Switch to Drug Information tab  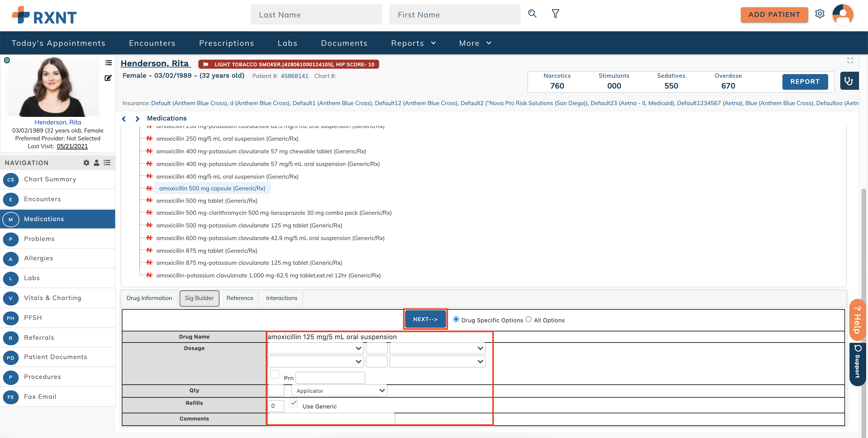coord(149,298)
